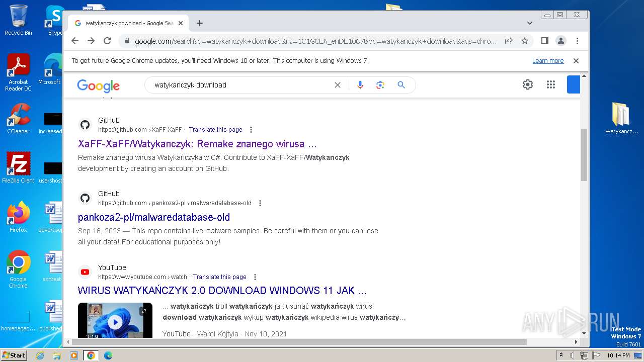644x362 pixels.
Task: Open more options for malwaredatabase-old result
Action: pyautogui.click(x=260, y=203)
